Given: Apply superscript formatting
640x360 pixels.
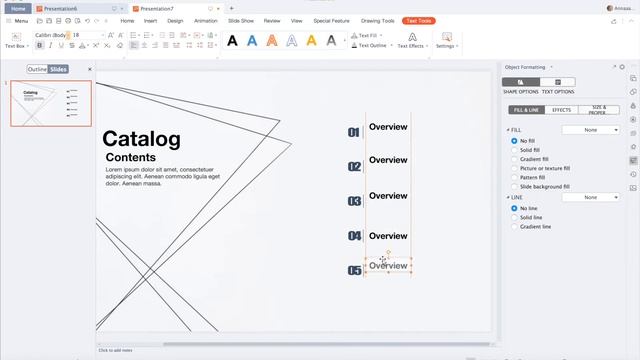Looking at the screenshot, I should pos(96,46).
